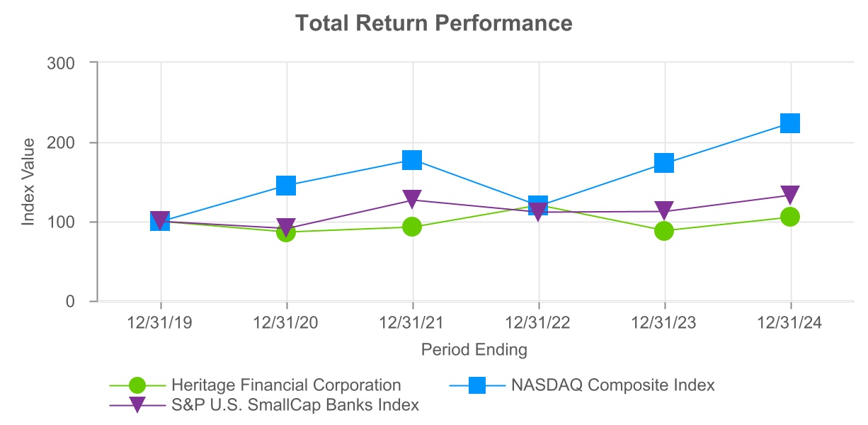Click blue square swatch in legend
Screen dimensions: 868x425
pyautogui.click(x=477, y=385)
